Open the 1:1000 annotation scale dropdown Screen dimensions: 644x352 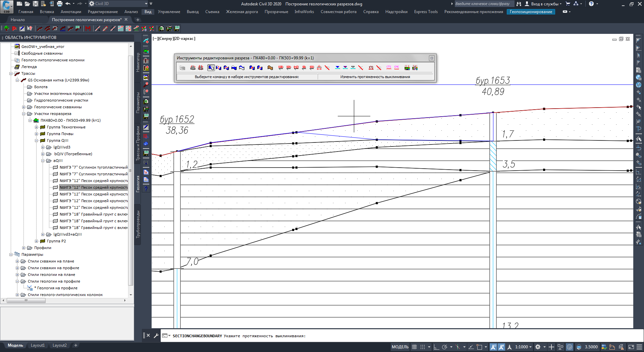coord(523,347)
